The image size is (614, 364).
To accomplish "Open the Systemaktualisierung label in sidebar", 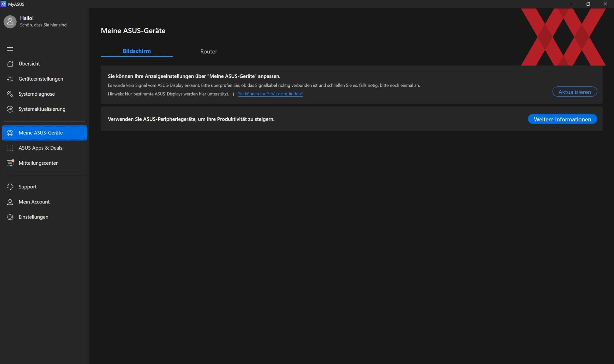I will 42,109.
